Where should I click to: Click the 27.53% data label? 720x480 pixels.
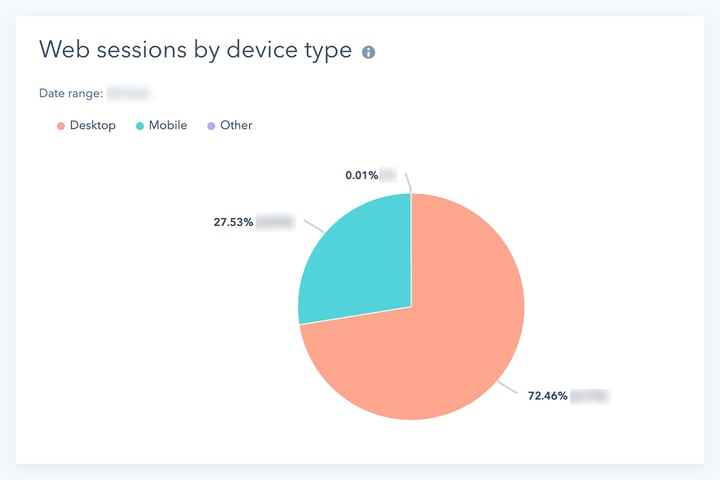click(233, 222)
